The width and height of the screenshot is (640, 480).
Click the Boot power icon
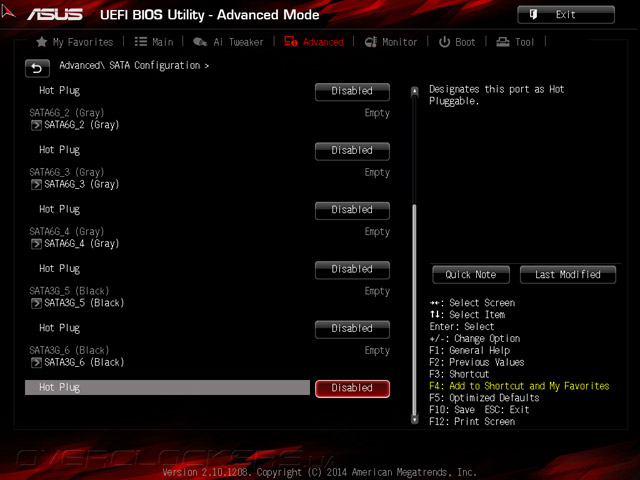[444, 42]
